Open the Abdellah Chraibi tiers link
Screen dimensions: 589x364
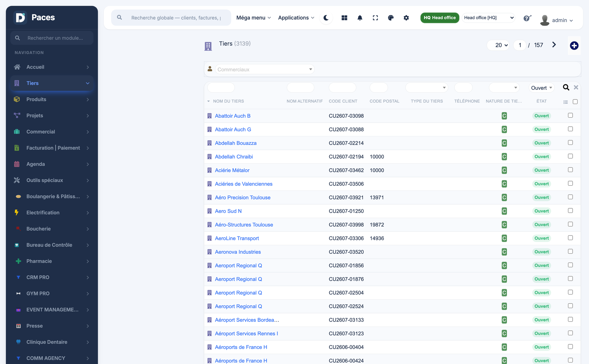(234, 157)
